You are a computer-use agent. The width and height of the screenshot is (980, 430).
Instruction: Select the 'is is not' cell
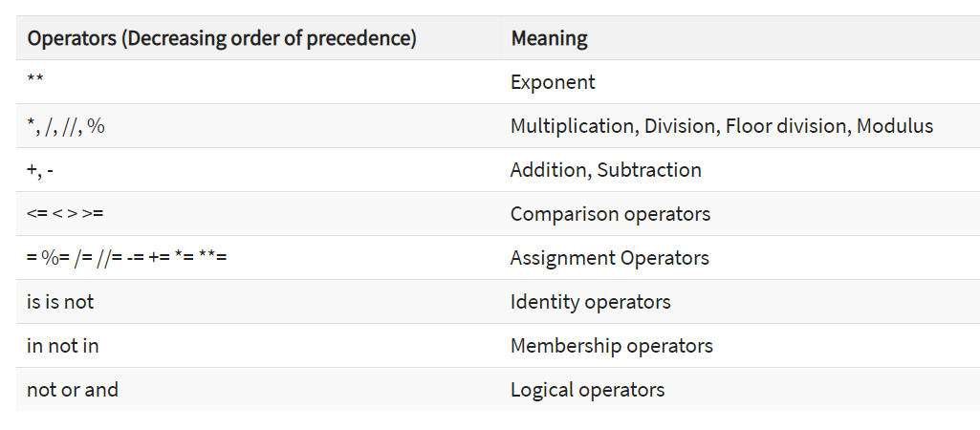point(60,302)
